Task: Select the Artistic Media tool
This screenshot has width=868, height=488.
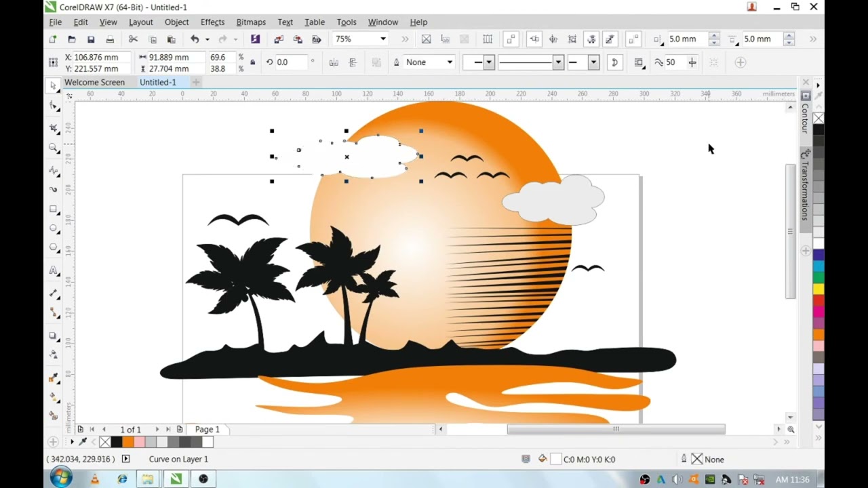Action: 54,190
